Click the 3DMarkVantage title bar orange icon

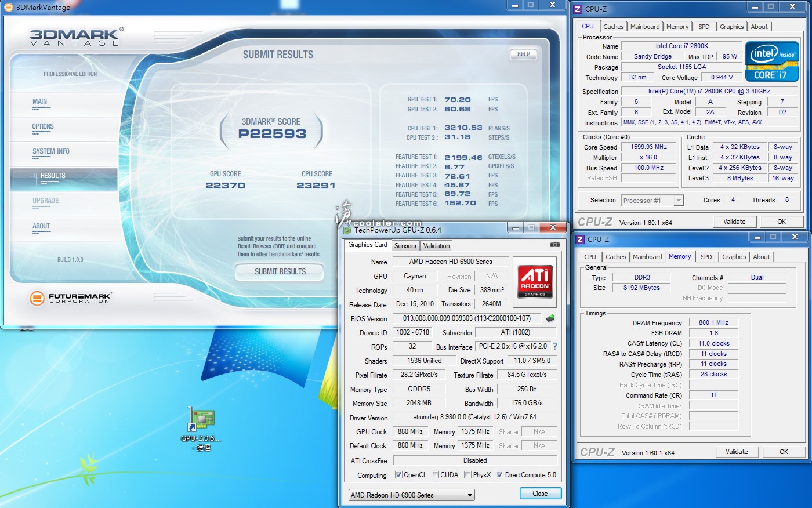(x=9, y=7)
